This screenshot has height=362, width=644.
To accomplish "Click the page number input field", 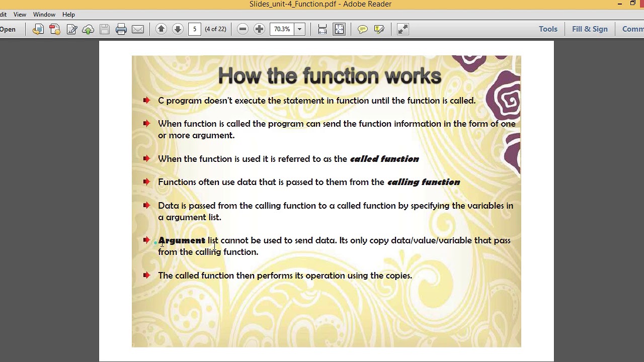I will pyautogui.click(x=195, y=29).
